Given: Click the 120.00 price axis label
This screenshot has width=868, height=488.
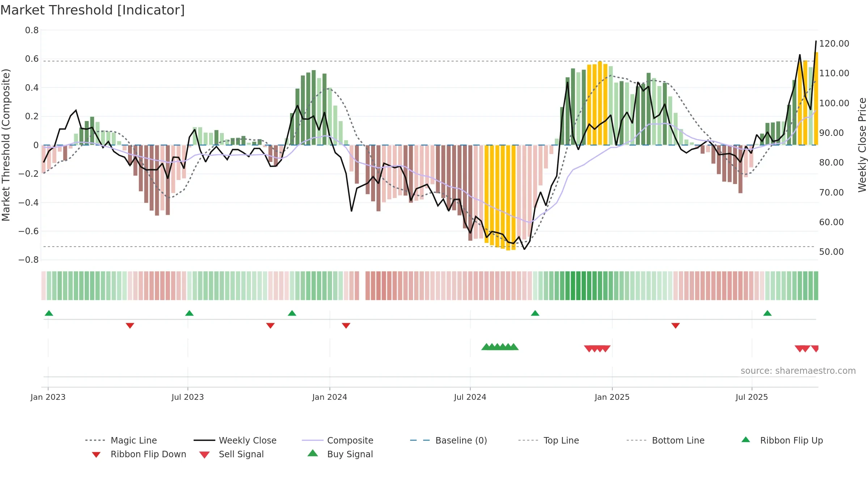Looking at the screenshot, I should (834, 44).
